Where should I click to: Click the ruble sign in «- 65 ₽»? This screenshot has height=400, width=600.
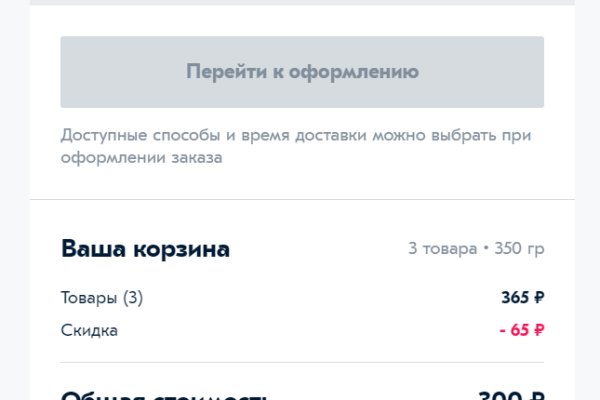point(539,330)
